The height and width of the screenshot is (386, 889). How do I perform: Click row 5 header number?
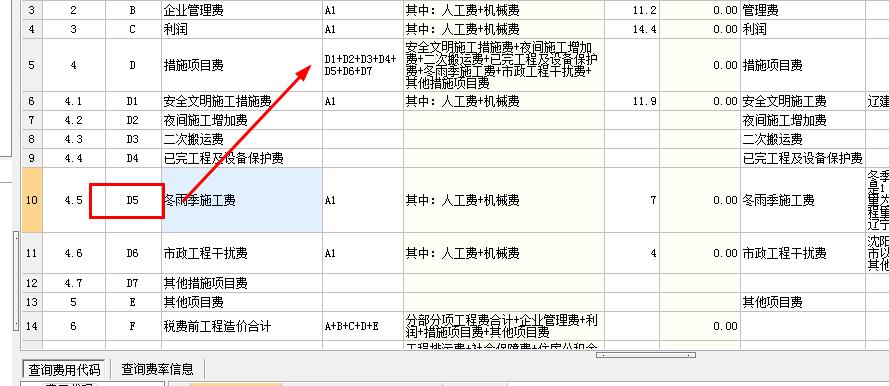click(x=32, y=65)
